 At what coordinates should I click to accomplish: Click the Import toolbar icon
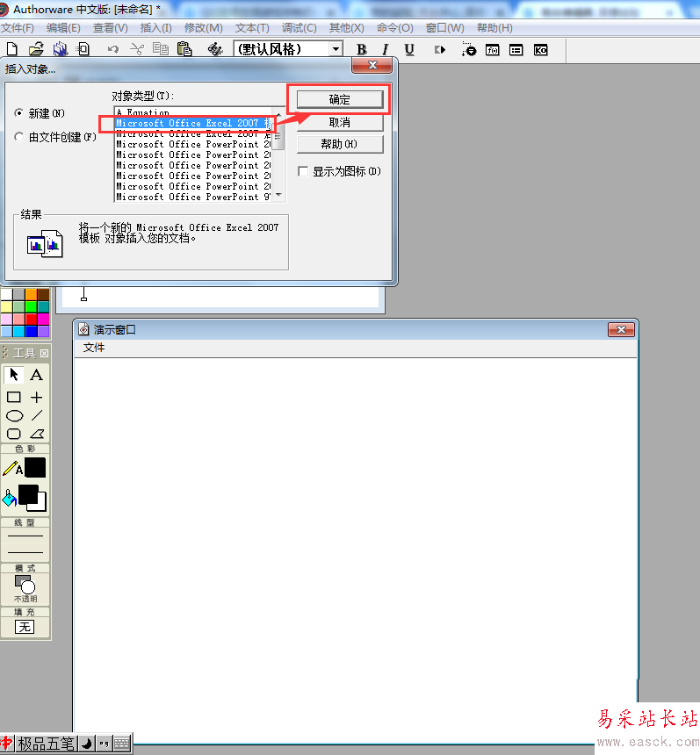tap(83, 49)
